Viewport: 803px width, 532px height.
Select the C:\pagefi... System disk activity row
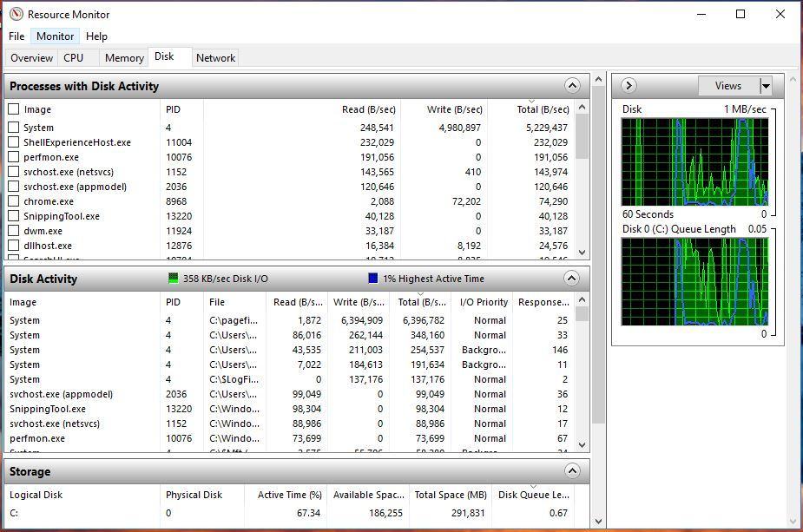tap(289, 320)
